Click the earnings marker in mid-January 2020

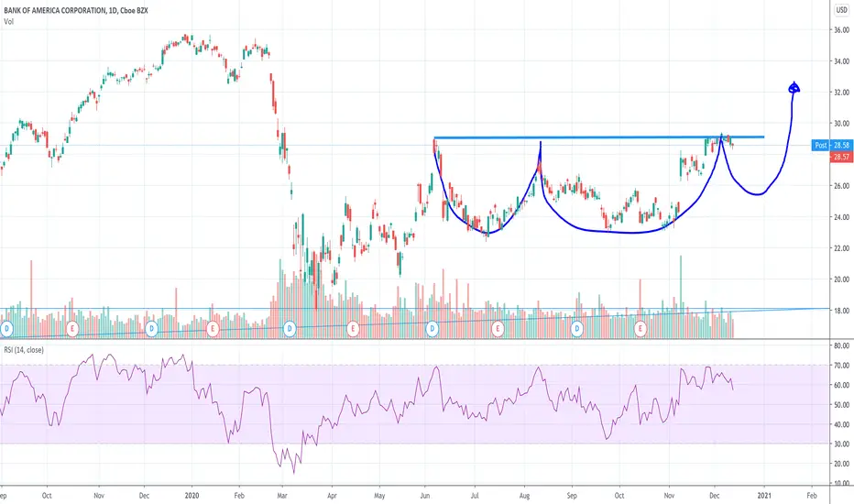[213, 329]
